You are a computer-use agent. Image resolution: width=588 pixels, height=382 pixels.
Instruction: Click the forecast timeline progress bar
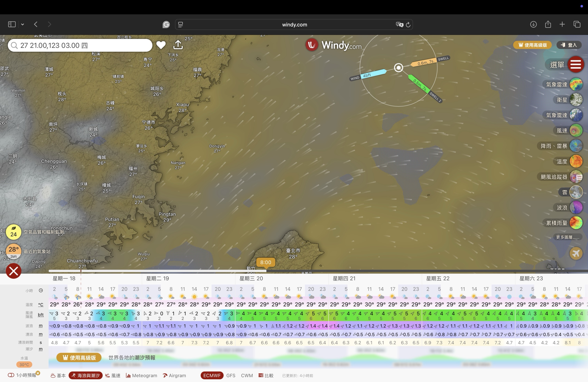(318, 271)
